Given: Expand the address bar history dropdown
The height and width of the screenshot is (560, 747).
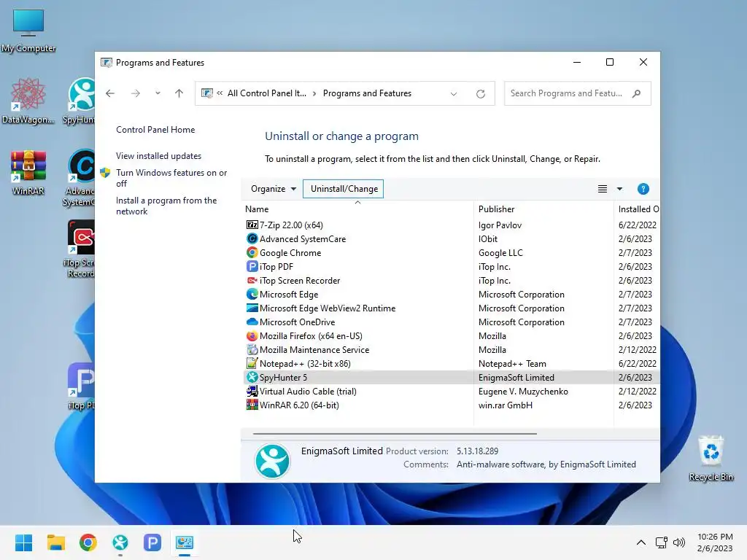Looking at the screenshot, I should (454, 94).
